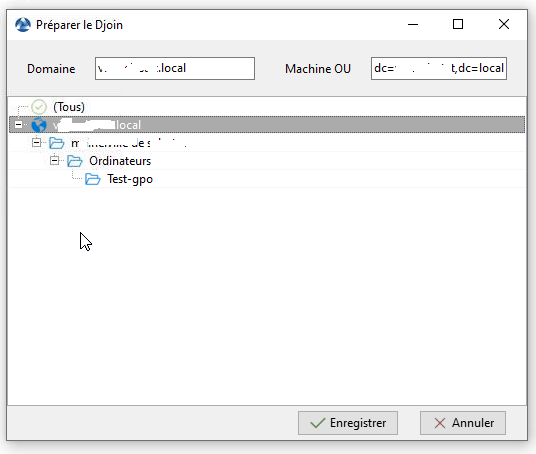Click the green checkmark on Enregistrer
The height and width of the screenshot is (454, 536).
[x=318, y=423]
